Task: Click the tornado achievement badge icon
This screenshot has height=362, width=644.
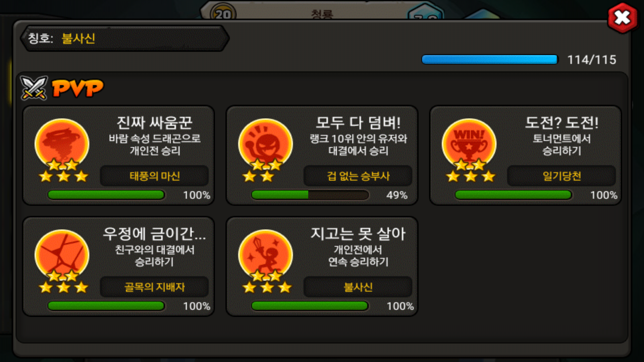Action: tap(62, 144)
